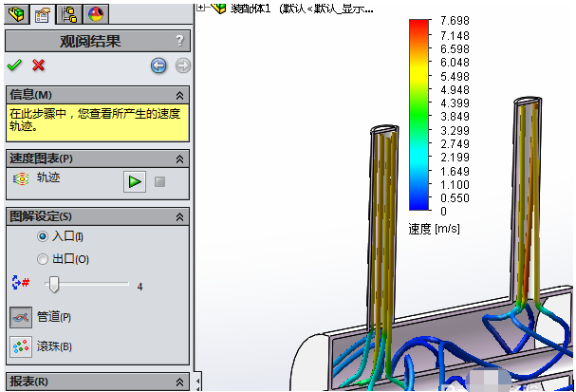Confirm results with the green checkmark
576x392 pixels.
click(x=14, y=65)
